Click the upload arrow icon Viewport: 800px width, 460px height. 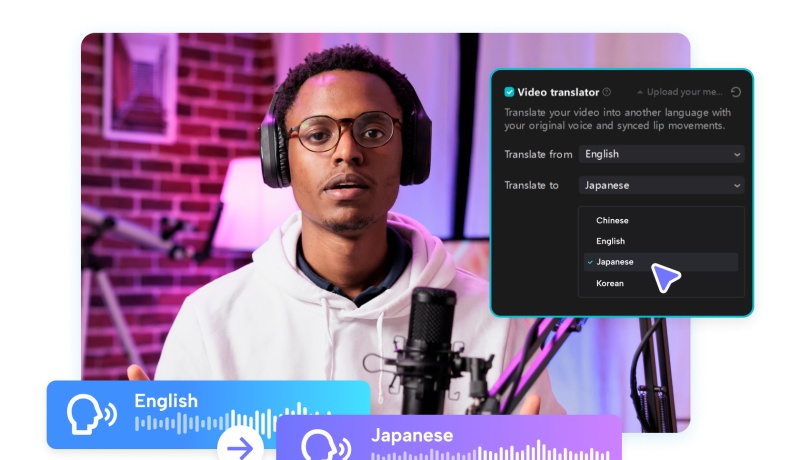coord(640,92)
